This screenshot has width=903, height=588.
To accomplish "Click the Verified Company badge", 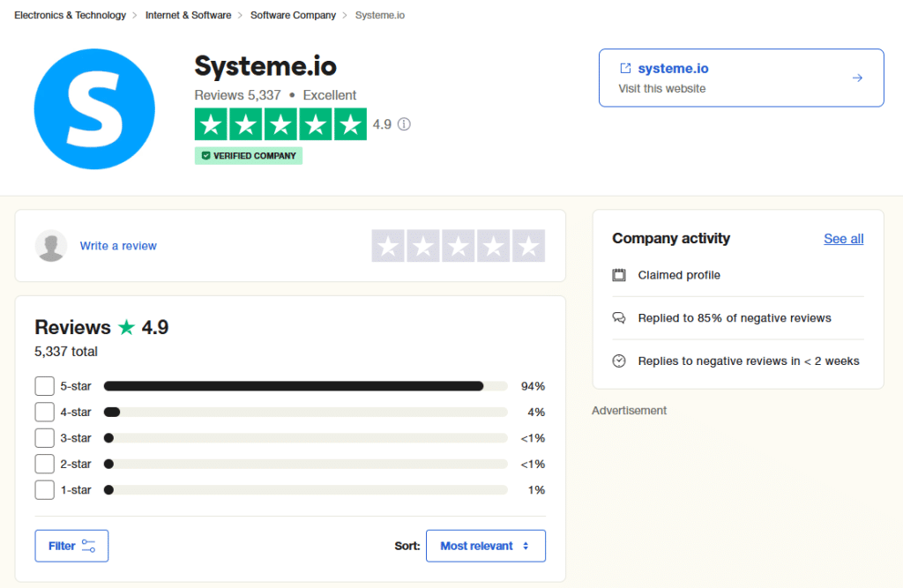I will (248, 156).
